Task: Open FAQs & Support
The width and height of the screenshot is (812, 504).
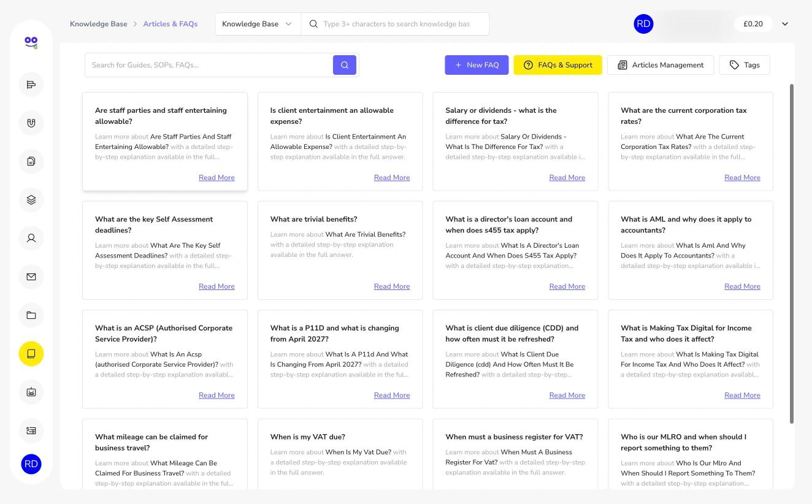Action: (558, 65)
